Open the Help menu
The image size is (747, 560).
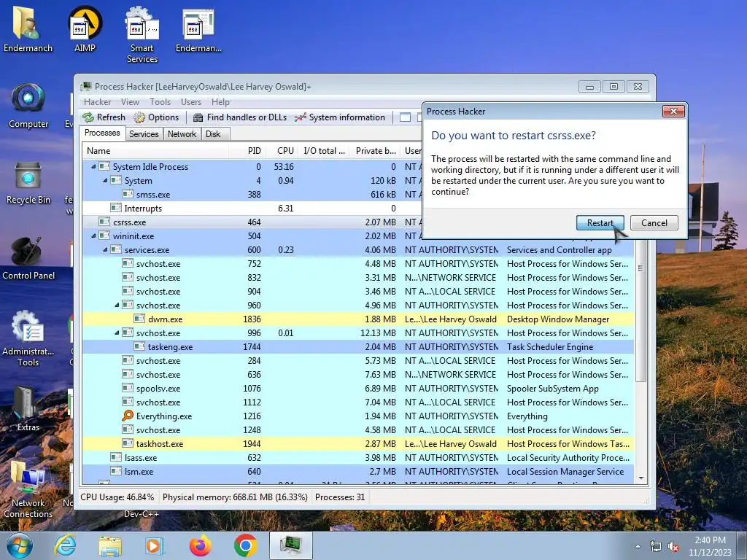click(220, 102)
